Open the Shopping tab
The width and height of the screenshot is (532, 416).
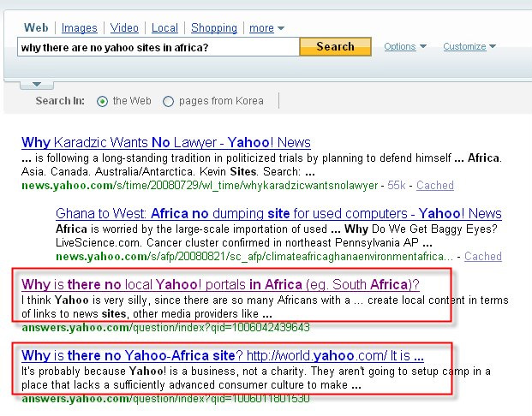[214, 27]
